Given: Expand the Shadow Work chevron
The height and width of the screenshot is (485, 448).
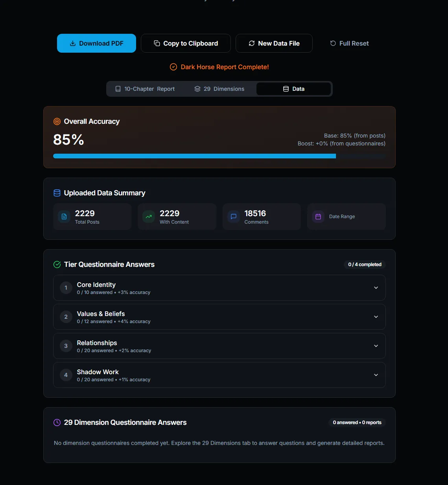Looking at the screenshot, I should [x=376, y=375].
